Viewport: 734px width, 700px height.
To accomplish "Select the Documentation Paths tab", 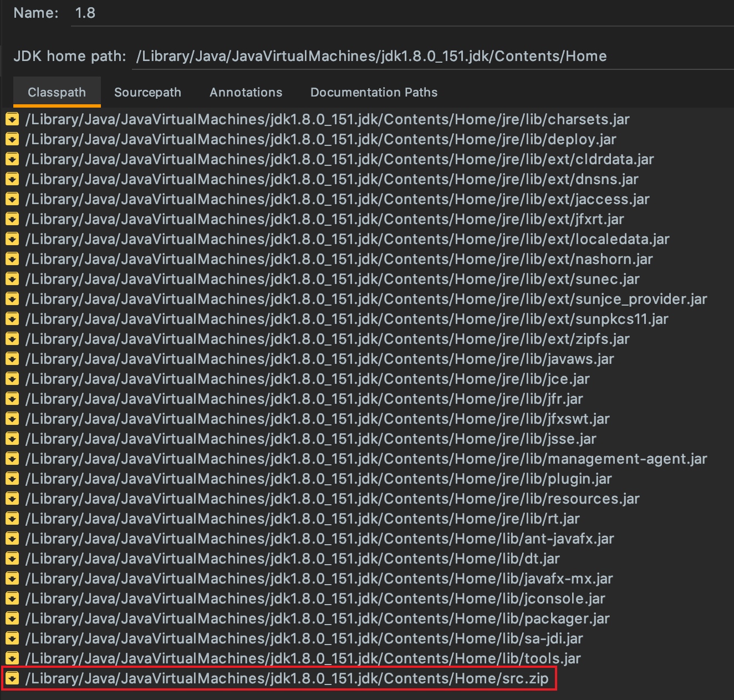I will pos(374,92).
